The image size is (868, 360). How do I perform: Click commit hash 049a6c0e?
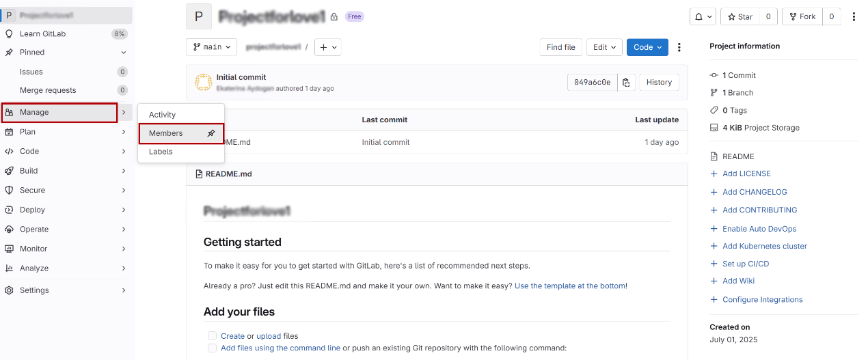pos(592,83)
